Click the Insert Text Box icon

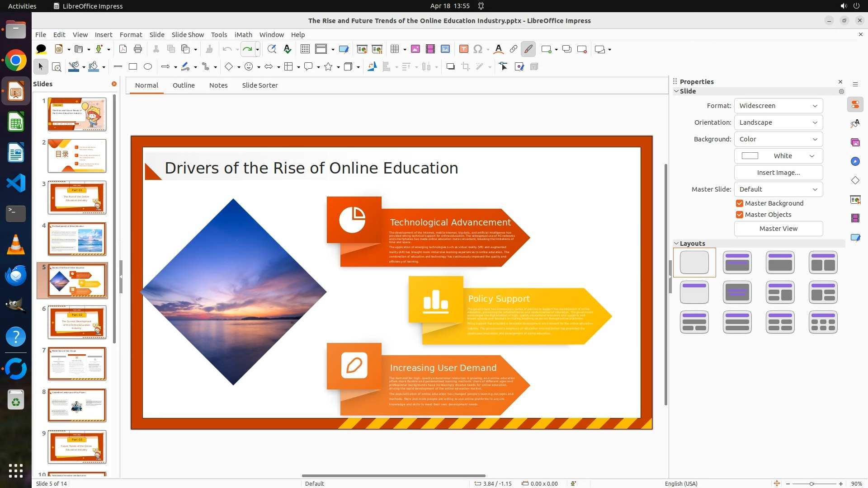point(463,49)
